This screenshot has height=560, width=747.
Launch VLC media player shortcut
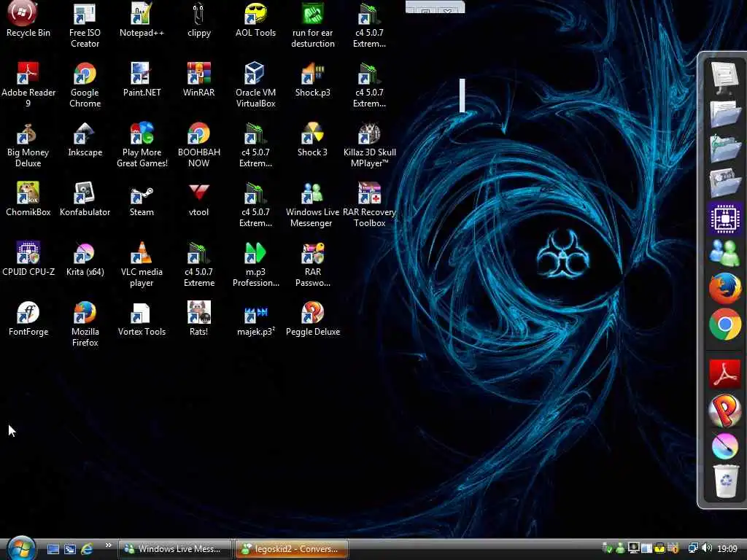click(142, 264)
